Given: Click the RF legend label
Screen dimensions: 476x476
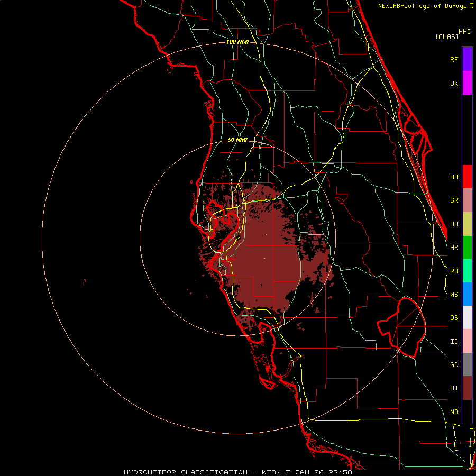Looking at the screenshot, I should coord(454,59).
